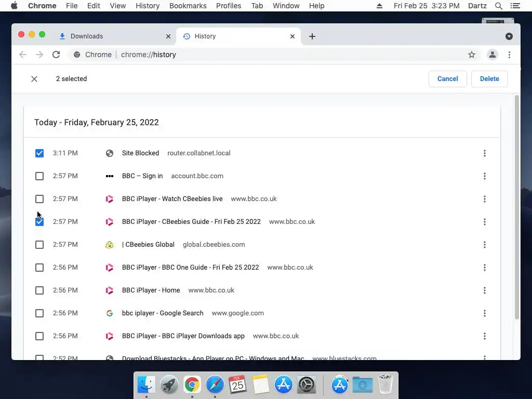
Task: Click the Google Search favicon
Action: click(109, 313)
